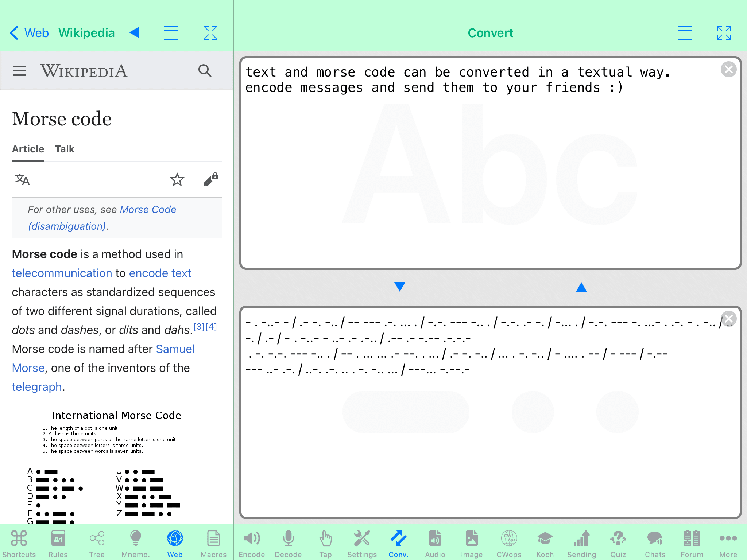
Task: Open the left pane list menu
Action: tap(171, 33)
